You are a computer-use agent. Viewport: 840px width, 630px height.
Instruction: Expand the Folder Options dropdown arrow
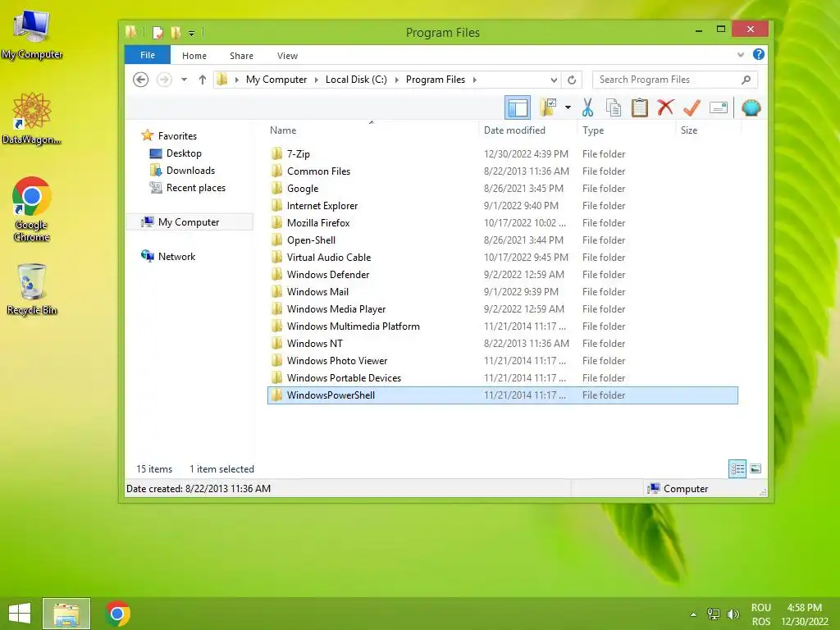pos(568,107)
